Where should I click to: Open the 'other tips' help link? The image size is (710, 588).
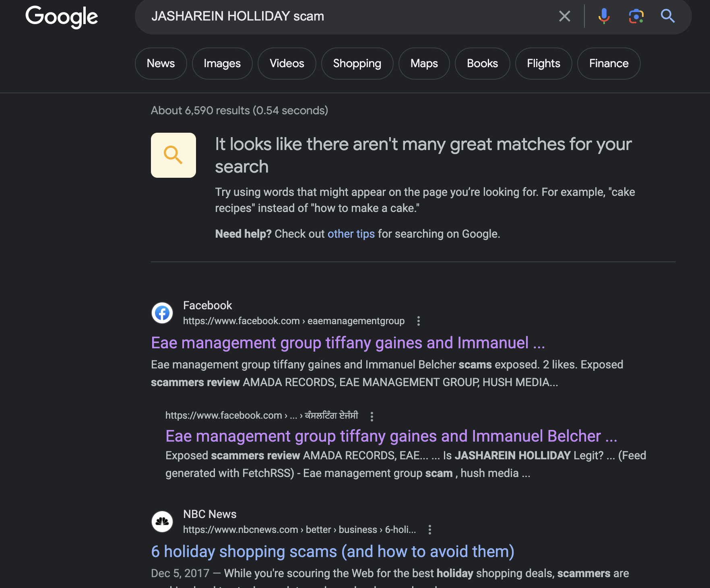pyautogui.click(x=351, y=234)
